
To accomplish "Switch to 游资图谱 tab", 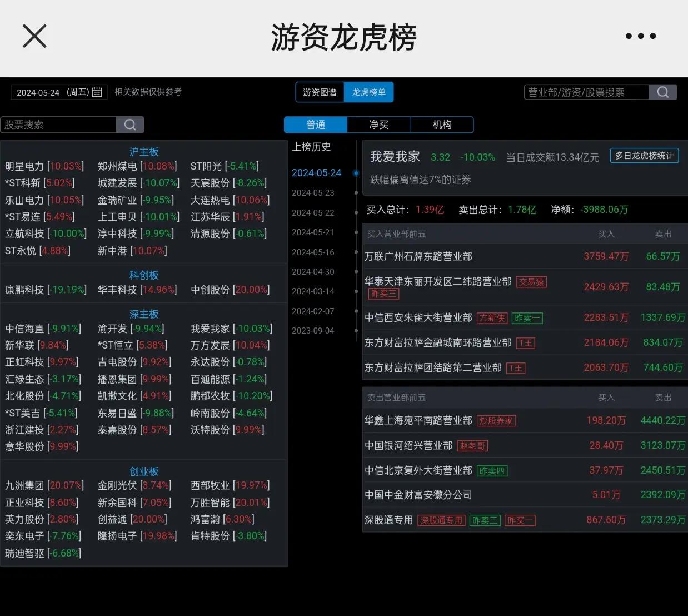I will coord(320,92).
